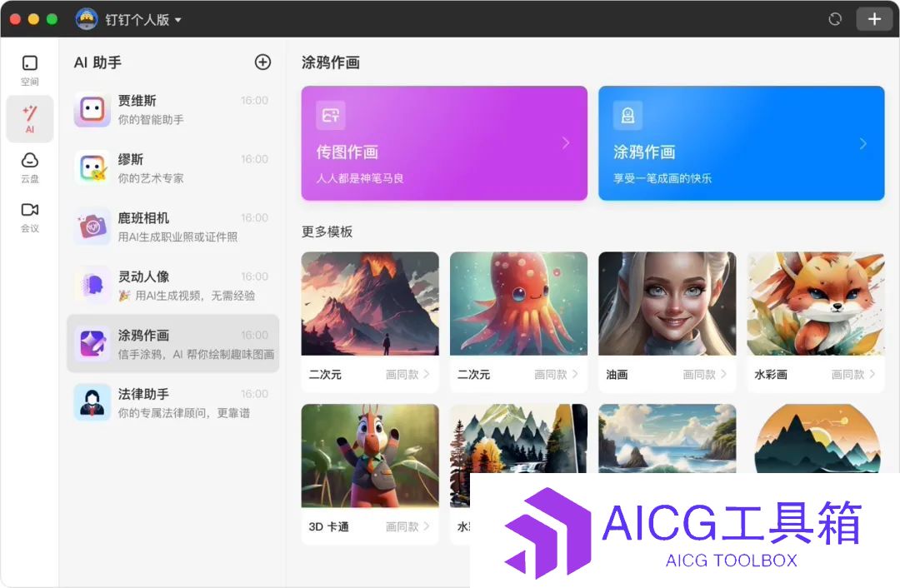Expand the purple 传图作画 card arrow
The image size is (900, 588).
point(566,143)
